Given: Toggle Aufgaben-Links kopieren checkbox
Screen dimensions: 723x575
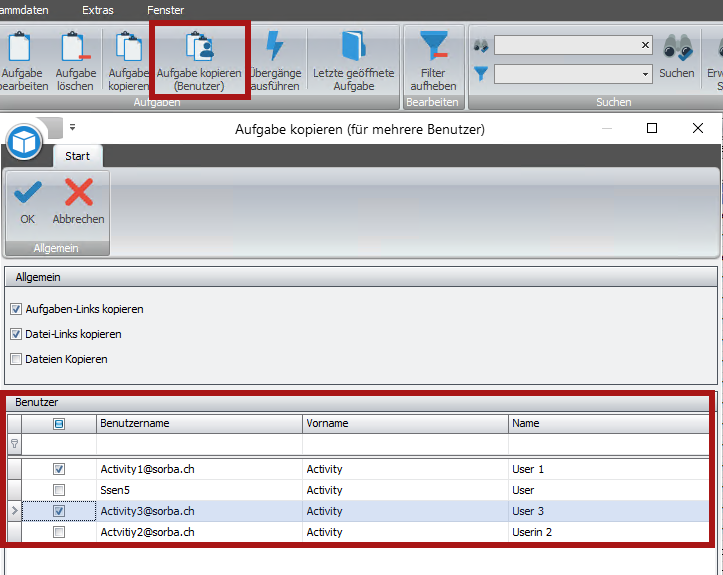Looking at the screenshot, I should coord(16,309).
